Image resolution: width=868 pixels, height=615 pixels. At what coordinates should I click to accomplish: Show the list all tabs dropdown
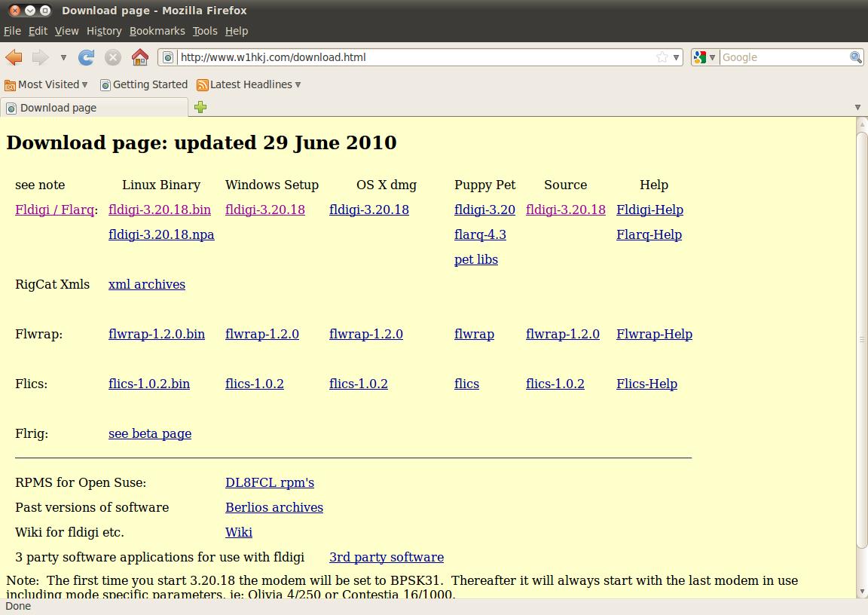coord(857,107)
